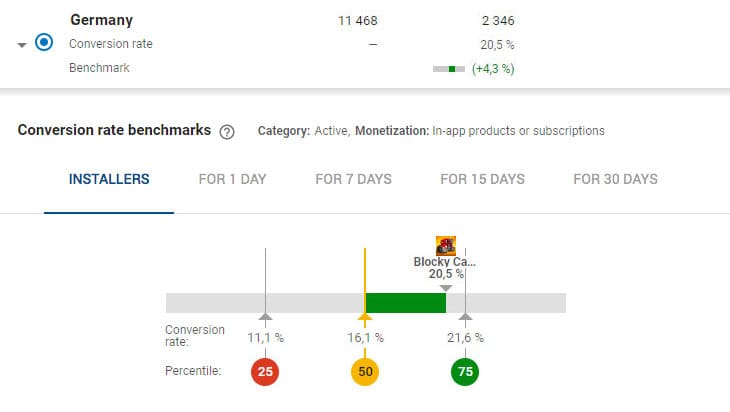Viewport: 730px width, 412px height.
Task: Click the gray triangle marker above 11,1 %
Action: pos(265,317)
